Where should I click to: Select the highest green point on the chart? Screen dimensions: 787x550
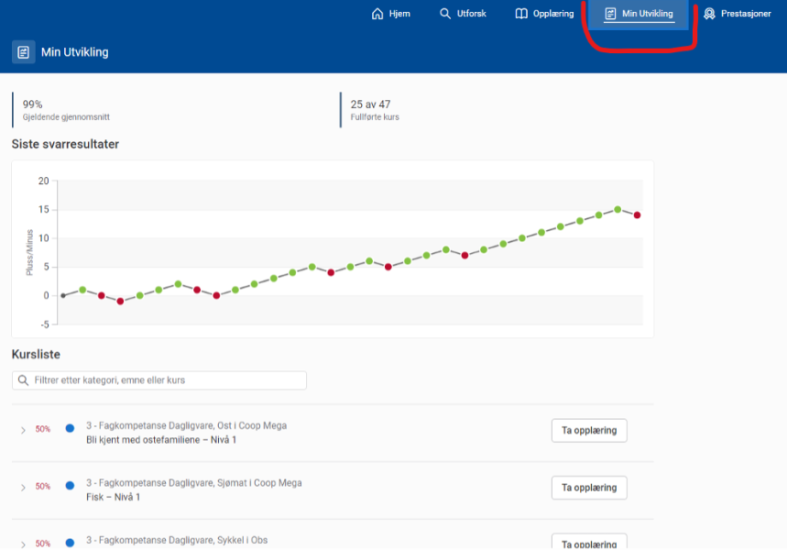(x=618, y=209)
